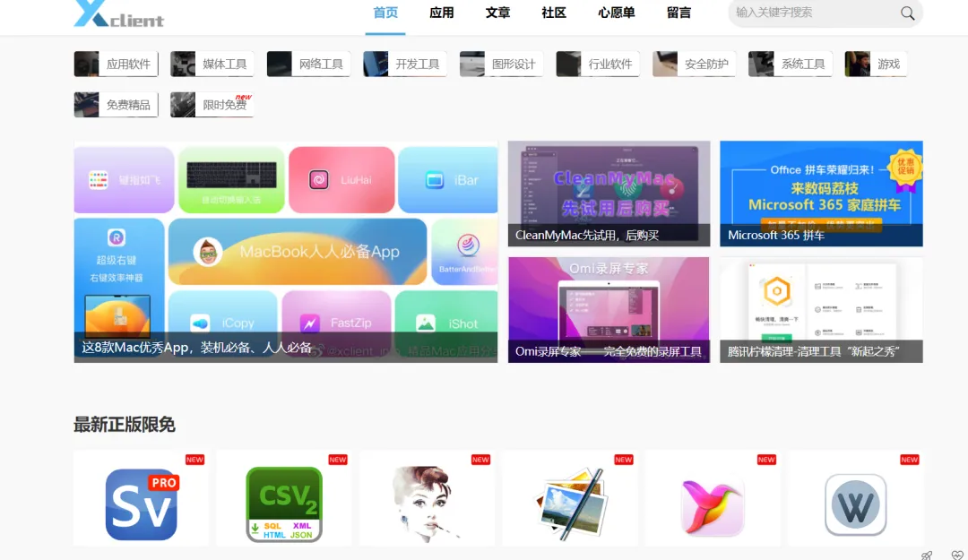Viewport: 968px width, 560px height.
Task: Switch to the 首页 tab
Action: tap(385, 13)
